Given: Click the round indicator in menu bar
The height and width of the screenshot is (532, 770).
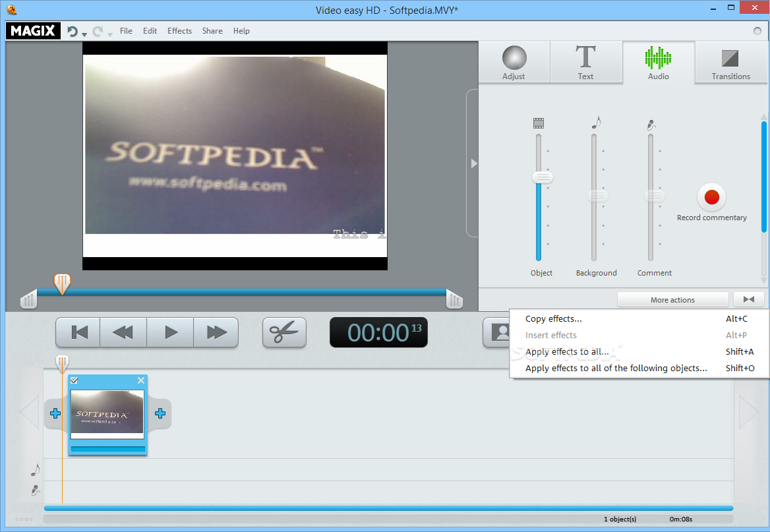Looking at the screenshot, I should point(757,31).
